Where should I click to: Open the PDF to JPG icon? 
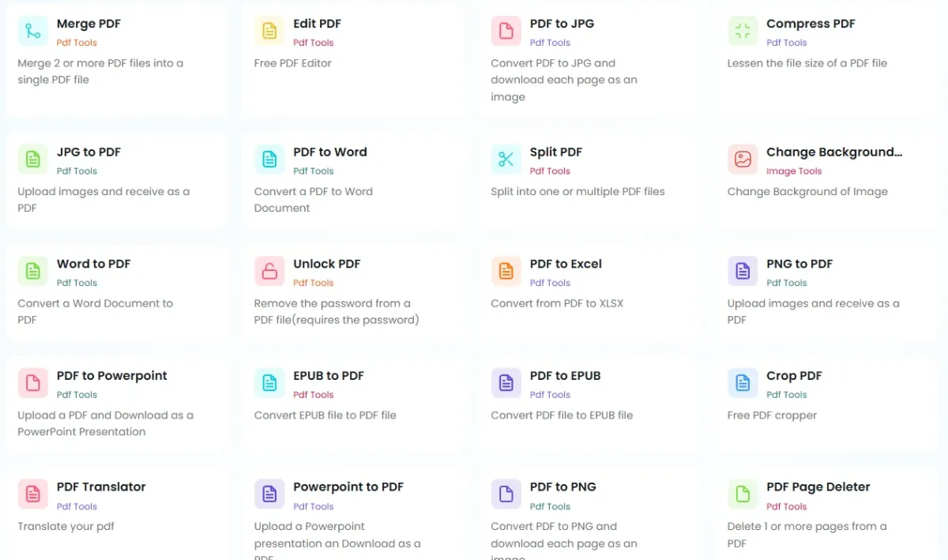506,31
